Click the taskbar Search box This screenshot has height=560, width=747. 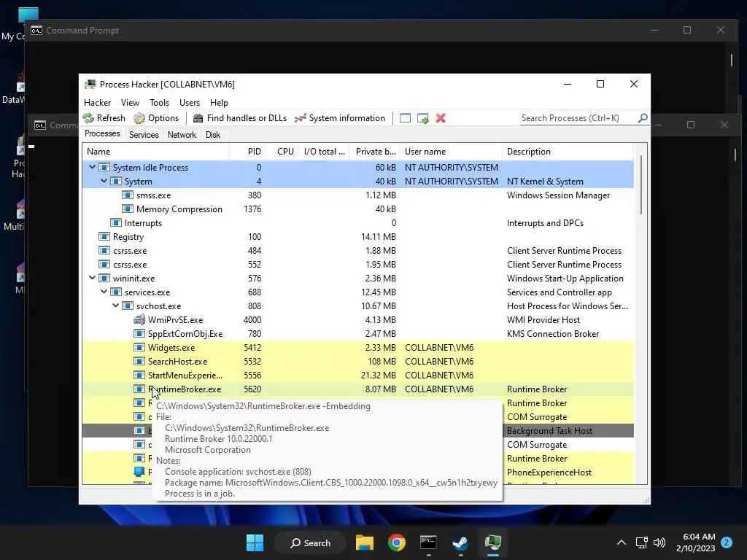(x=310, y=542)
